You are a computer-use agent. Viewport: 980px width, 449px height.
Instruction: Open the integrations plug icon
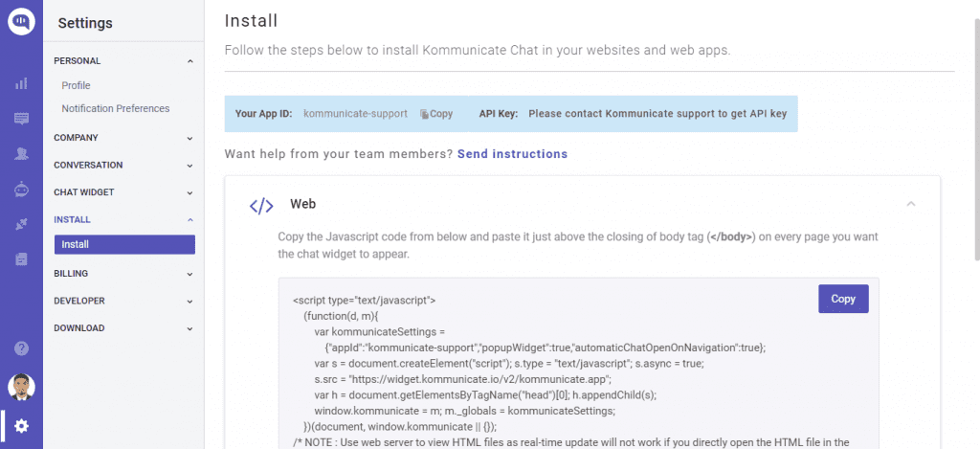[21, 224]
